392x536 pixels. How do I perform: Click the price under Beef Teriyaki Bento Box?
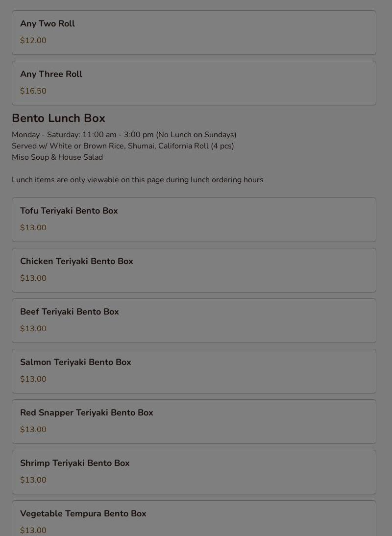pos(33,328)
